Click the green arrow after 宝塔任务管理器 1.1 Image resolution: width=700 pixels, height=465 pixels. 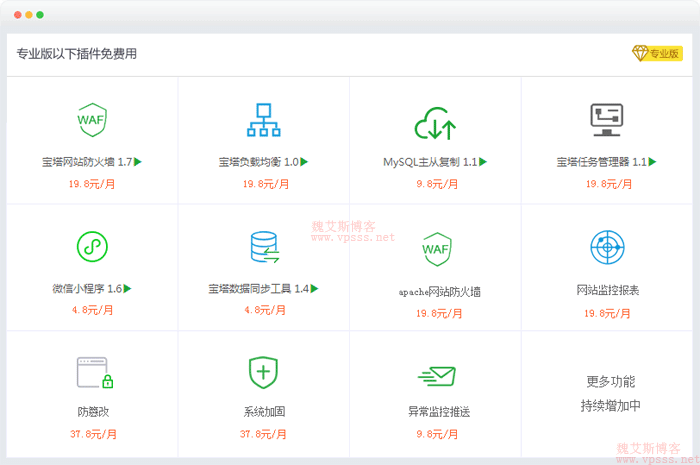click(652, 162)
